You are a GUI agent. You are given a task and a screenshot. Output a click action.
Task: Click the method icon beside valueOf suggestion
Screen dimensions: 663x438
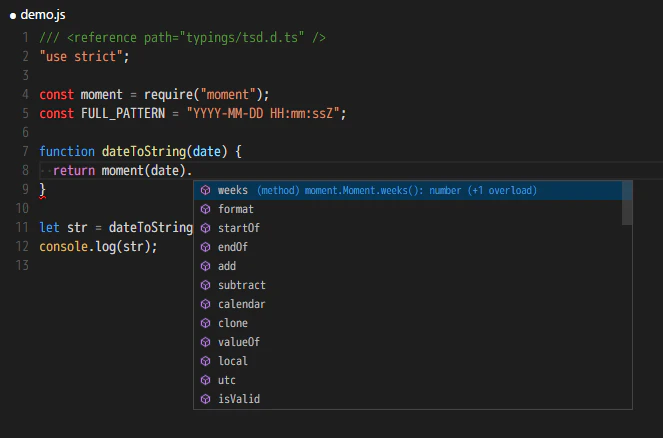[x=205, y=342]
